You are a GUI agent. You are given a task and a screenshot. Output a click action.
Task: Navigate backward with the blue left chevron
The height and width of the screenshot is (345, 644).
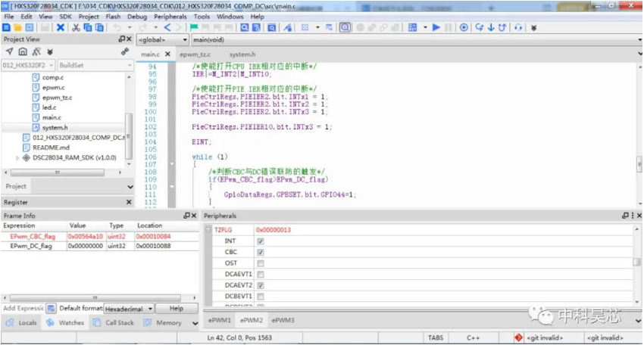coord(167,27)
